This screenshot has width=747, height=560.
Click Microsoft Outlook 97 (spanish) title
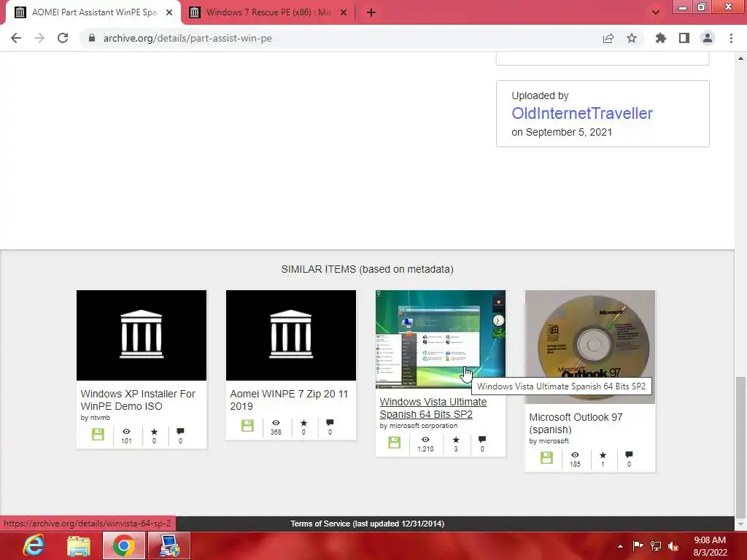[576, 424]
